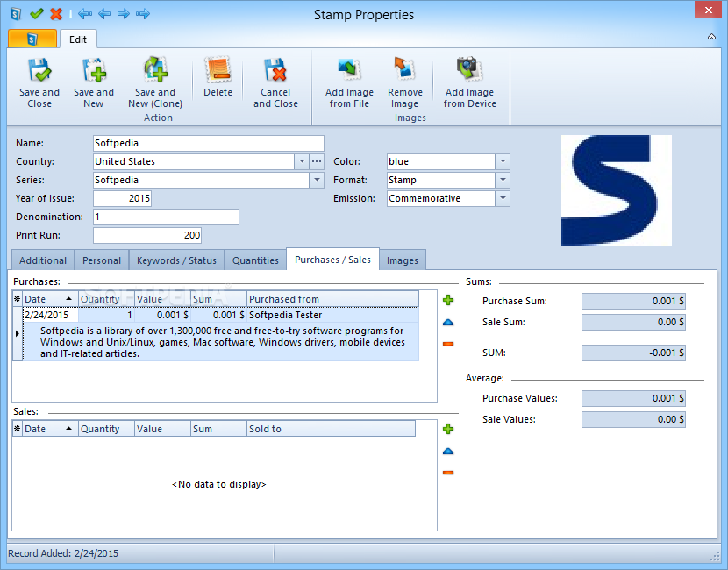Sort purchases by Value column header
Image resolution: width=728 pixels, height=570 pixels.
click(x=162, y=299)
